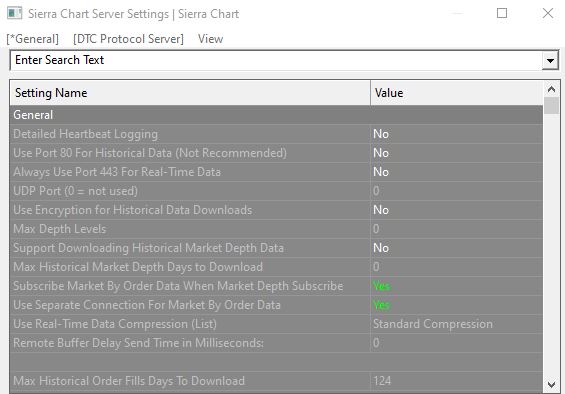Select the General section header row

(x=276, y=115)
